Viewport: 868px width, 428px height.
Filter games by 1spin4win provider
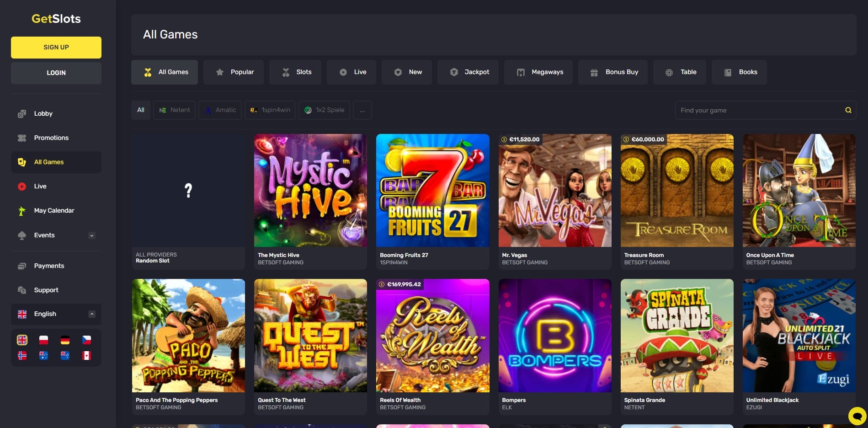tap(270, 110)
